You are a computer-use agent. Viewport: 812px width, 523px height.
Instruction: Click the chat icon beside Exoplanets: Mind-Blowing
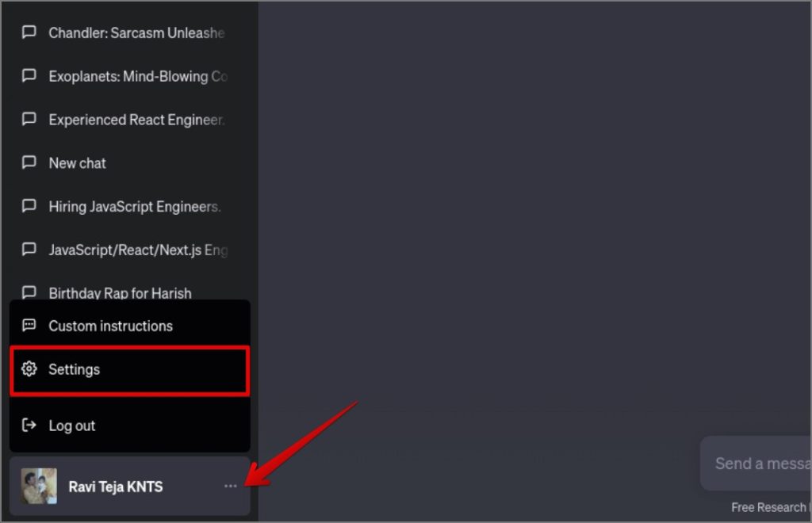point(29,75)
